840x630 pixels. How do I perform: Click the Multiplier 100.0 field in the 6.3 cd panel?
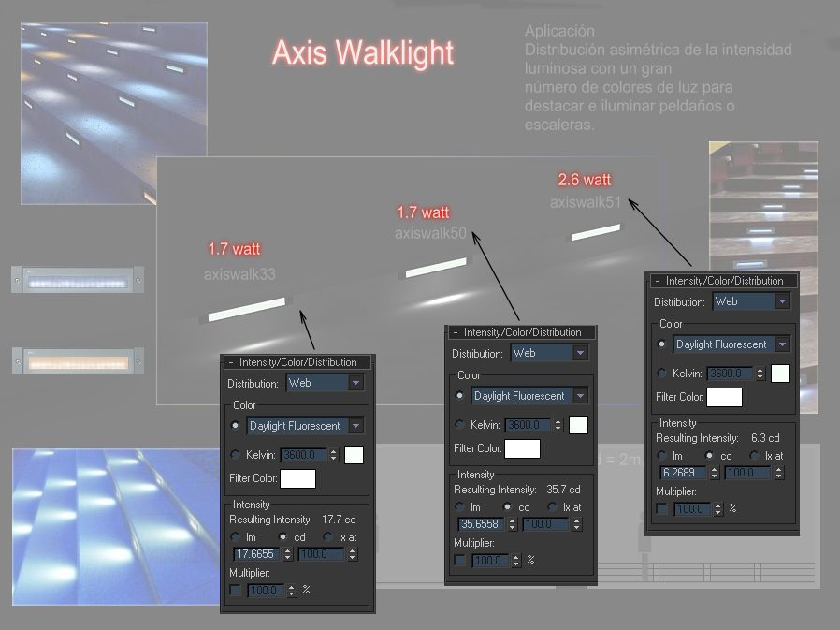(692, 509)
